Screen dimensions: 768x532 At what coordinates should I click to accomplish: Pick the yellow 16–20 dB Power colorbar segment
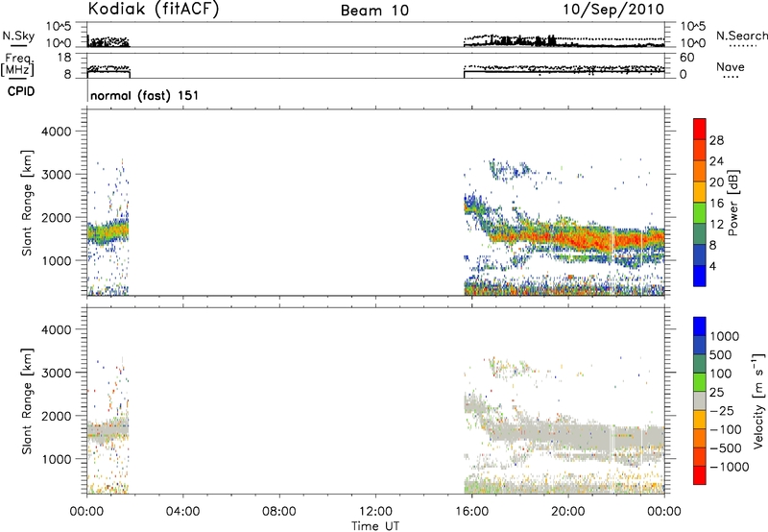(700, 191)
